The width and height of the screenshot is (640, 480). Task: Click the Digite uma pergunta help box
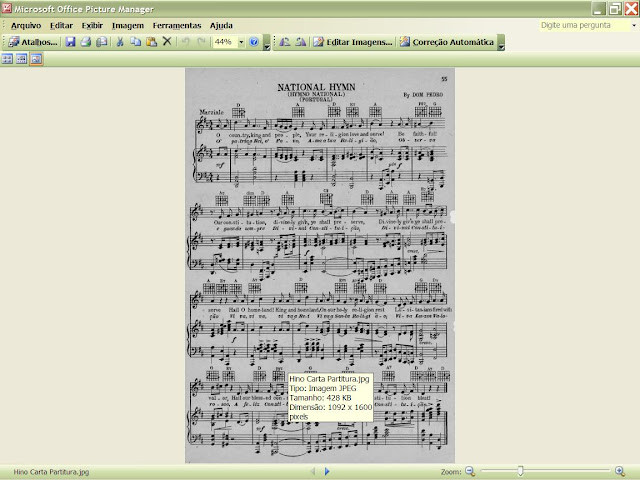click(584, 25)
